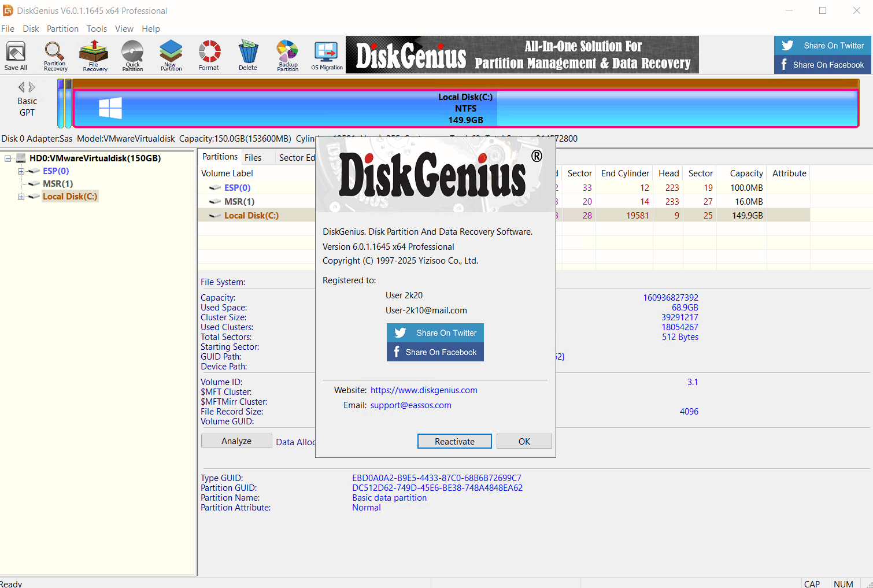Click the Reactivate button
The image size is (873, 588).
(x=454, y=441)
